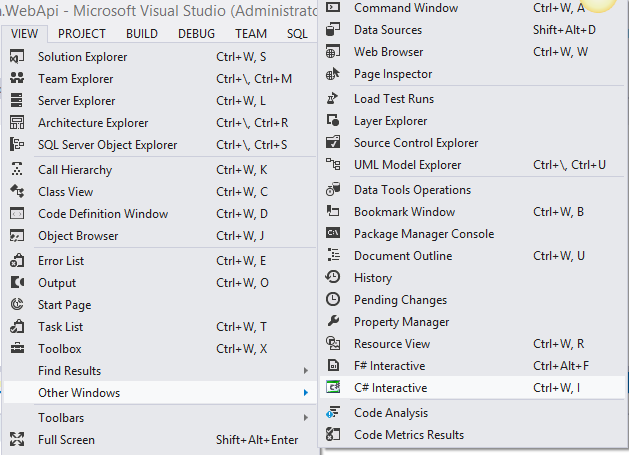629x455 pixels.
Task: Select Find Results menu entry
Action: coord(160,371)
